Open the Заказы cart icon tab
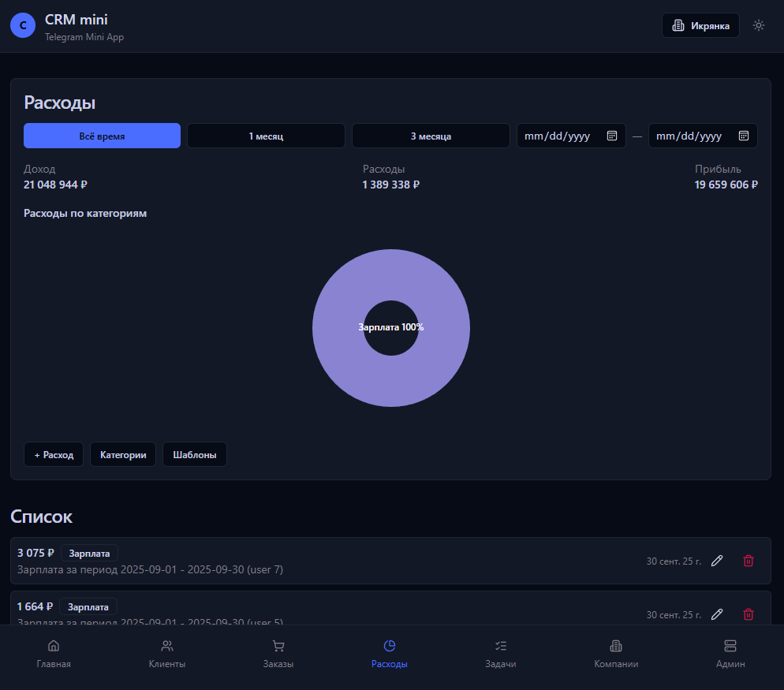Image resolution: width=784 pixels, height=690 pixels. pos(278,654)
